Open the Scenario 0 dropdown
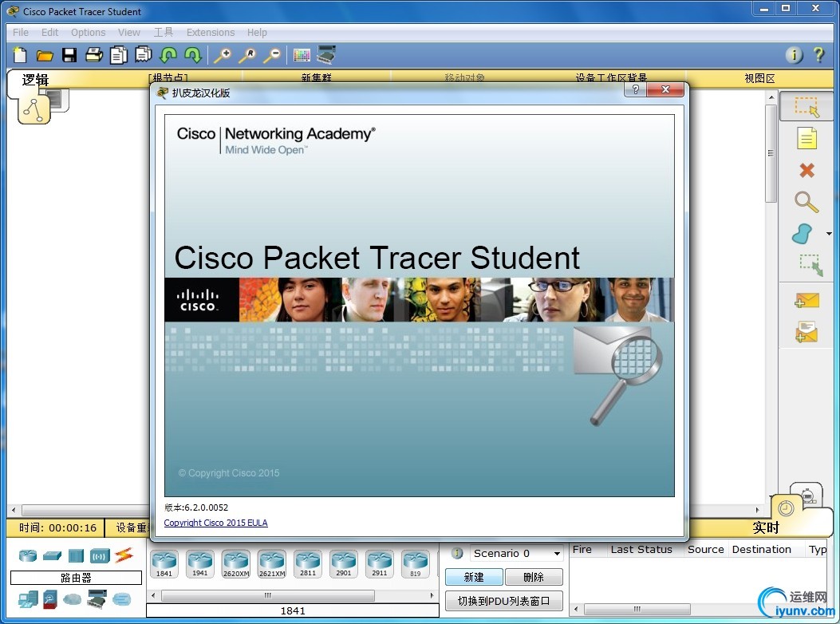 tap(516, 553)
